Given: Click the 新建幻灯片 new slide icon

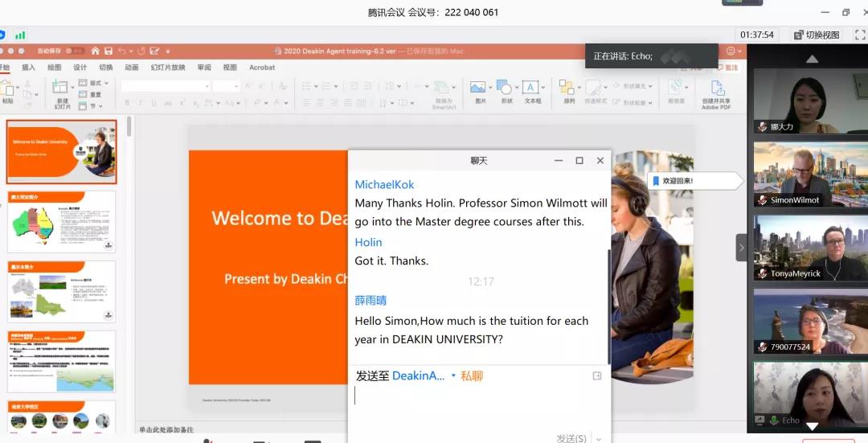Looking at the screenshot, I should coord(61,89).
